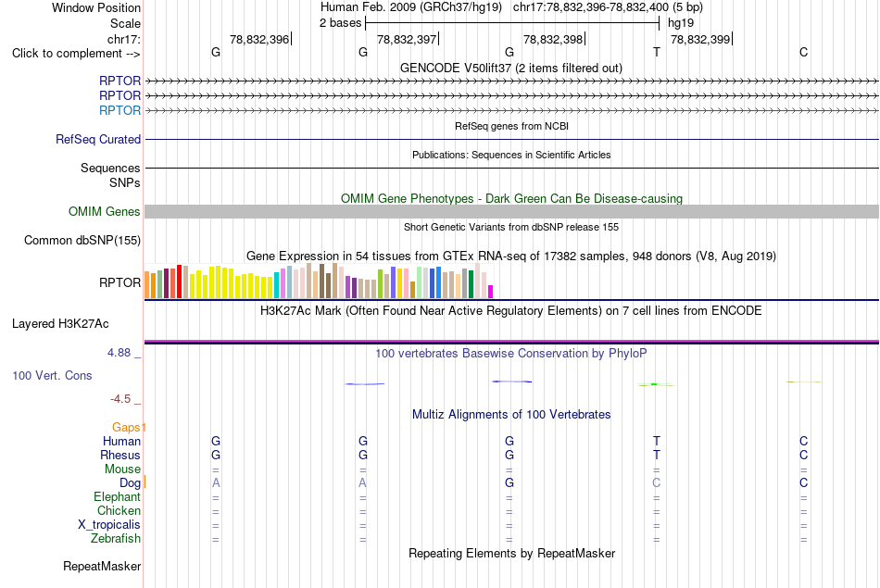This screenshot has height=588, width=880.
Task: Click the Layered H3K27Ac label
Action: pos(60,324)
